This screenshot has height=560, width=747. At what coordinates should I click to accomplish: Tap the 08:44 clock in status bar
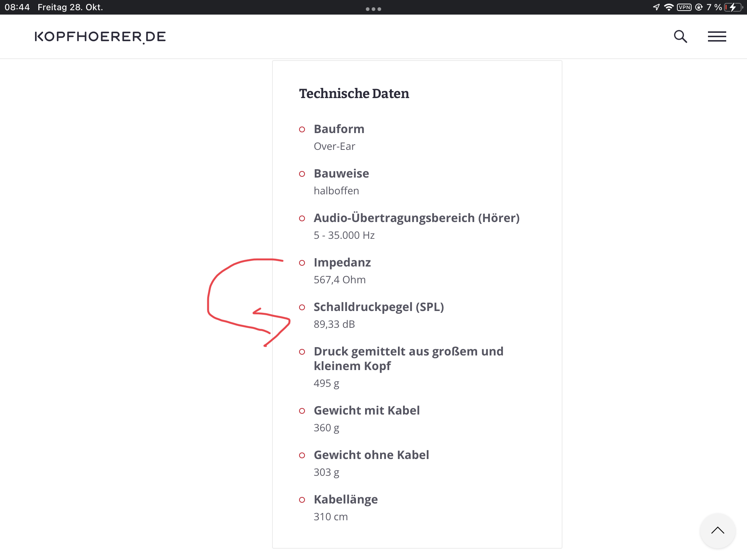point(17,7)
